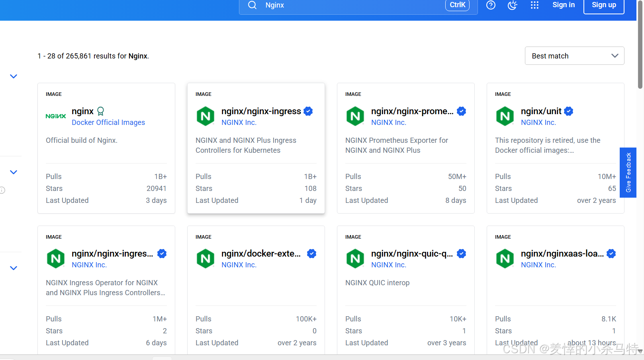Screen dimensions: 644x360
Task: Click NGINX Inc. under nginx/nginx-quic-q...
Action: click(389, 265)
